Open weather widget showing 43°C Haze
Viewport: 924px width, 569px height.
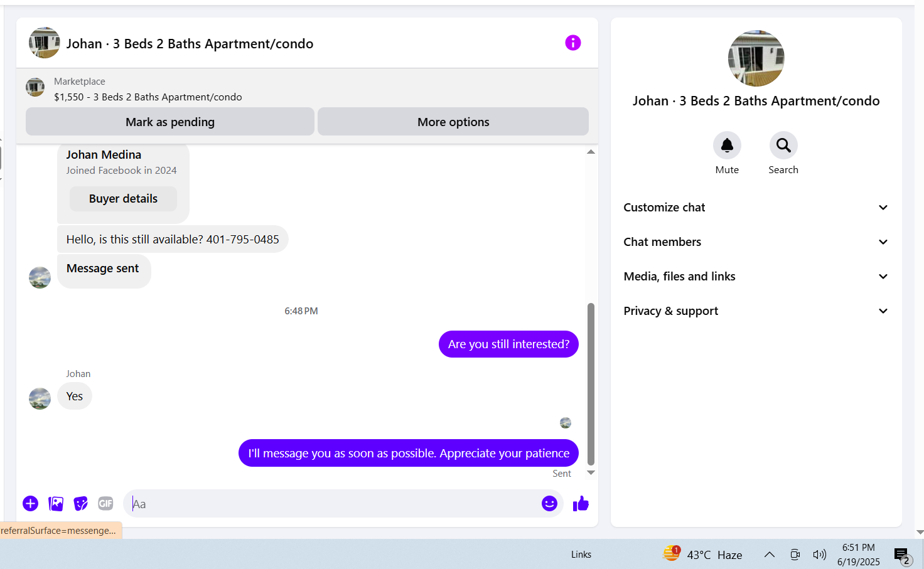(x=703, y=555)
